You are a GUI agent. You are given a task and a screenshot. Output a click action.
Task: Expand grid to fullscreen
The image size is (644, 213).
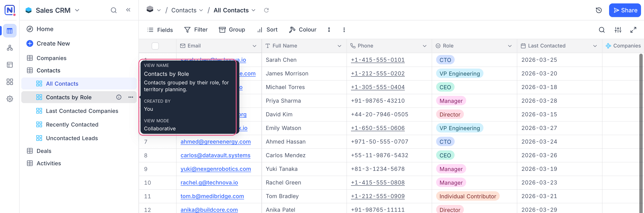point(633,30)
